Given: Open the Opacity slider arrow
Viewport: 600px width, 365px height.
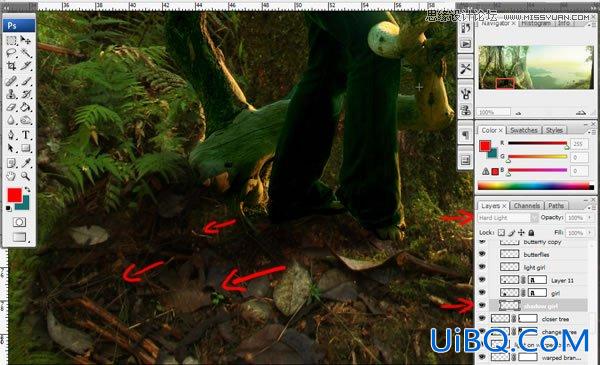Looking at the screenshot, I should pos(590,218).
